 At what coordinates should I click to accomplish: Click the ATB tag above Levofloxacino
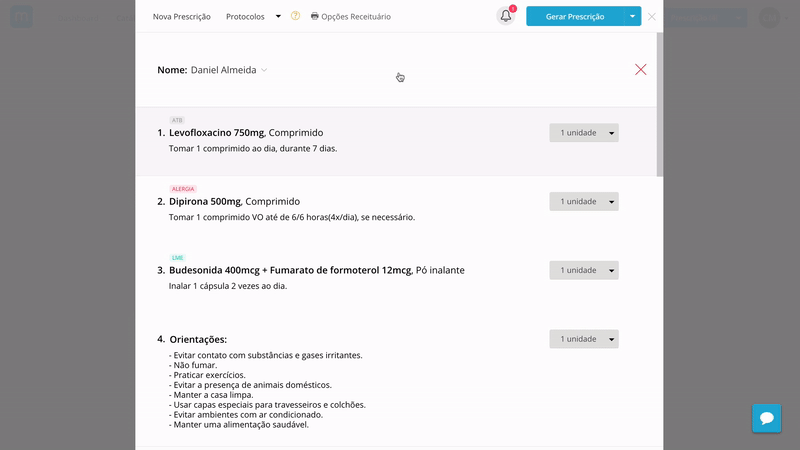(177, 120)
